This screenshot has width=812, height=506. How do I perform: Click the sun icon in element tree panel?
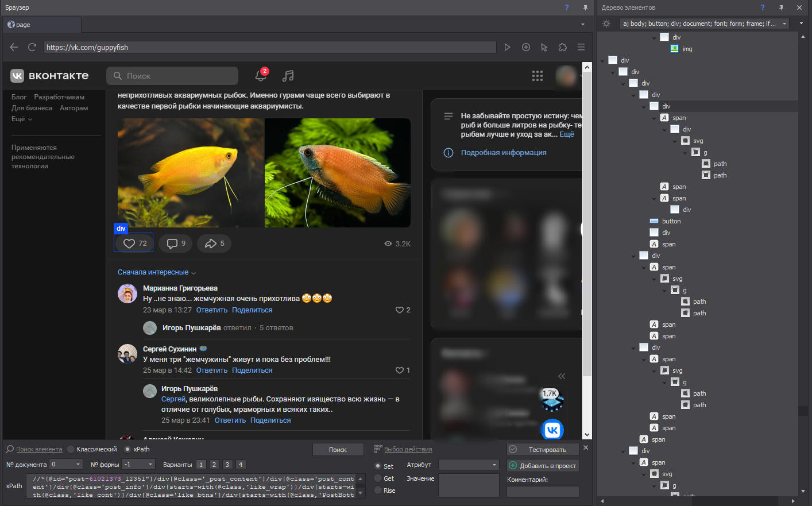pos(606,24)
